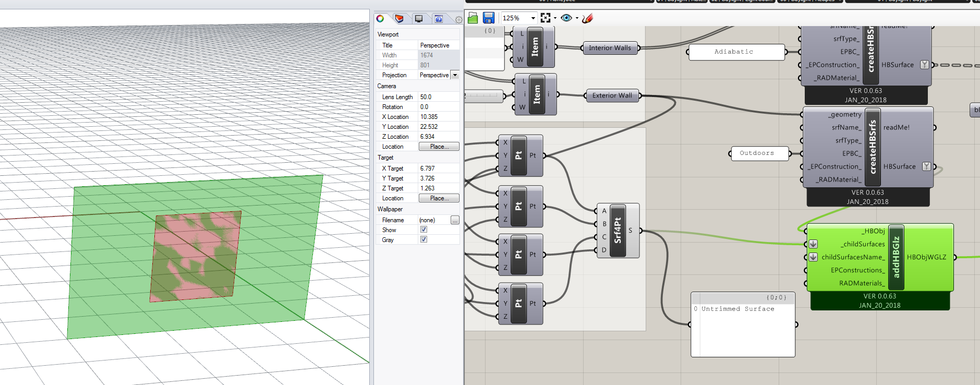980x385 pixels.
Task: Select the Pt component wired to Srf4Pt input D
Action: [x=521, y=255]
